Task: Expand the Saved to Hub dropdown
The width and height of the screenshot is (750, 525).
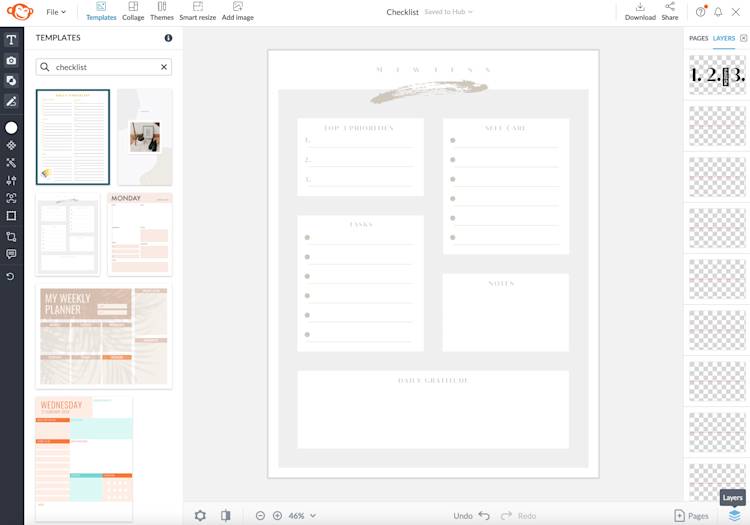Action: (x=448, y=12)
